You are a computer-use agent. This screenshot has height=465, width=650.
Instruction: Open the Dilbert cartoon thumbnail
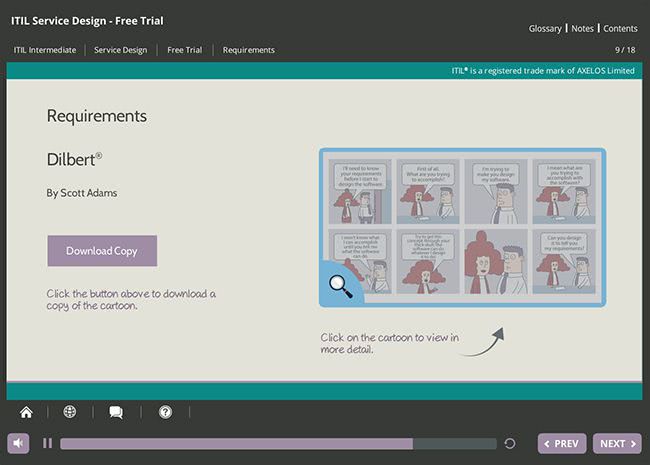click(463, 228)
